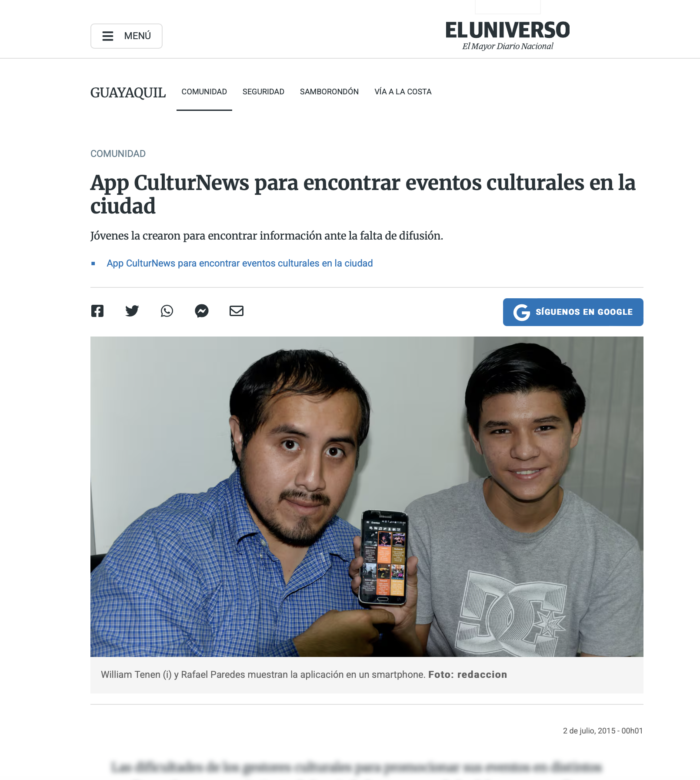
Task: Share article on Twitter
Action: click(x=132, y=311)
